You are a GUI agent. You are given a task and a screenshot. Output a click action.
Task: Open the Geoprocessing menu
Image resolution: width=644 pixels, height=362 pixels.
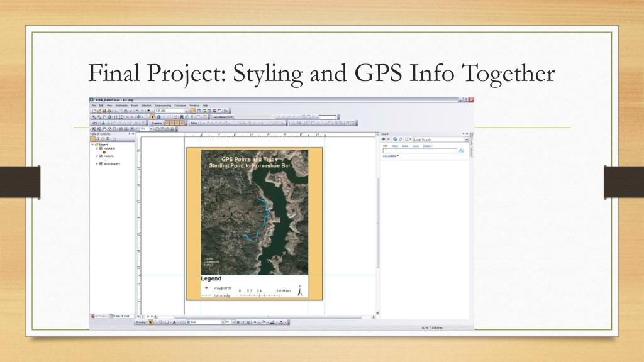point(163,106)
